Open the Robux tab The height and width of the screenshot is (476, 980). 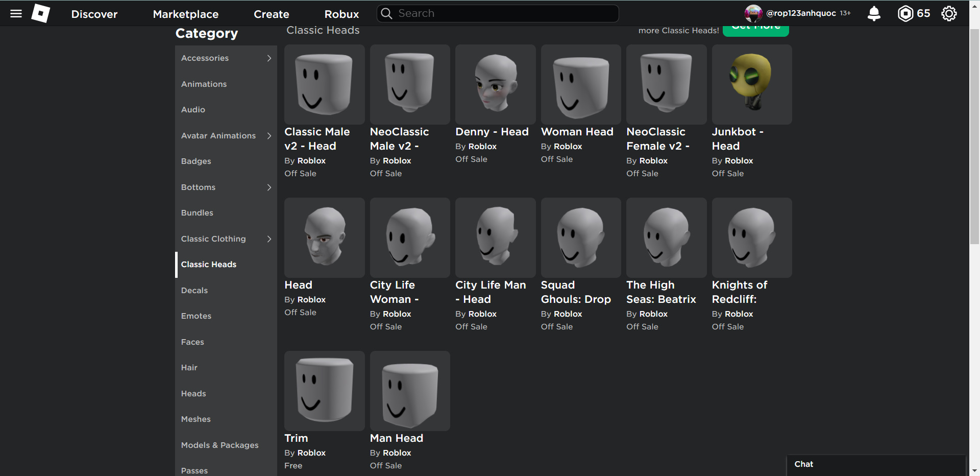[342, 14]
